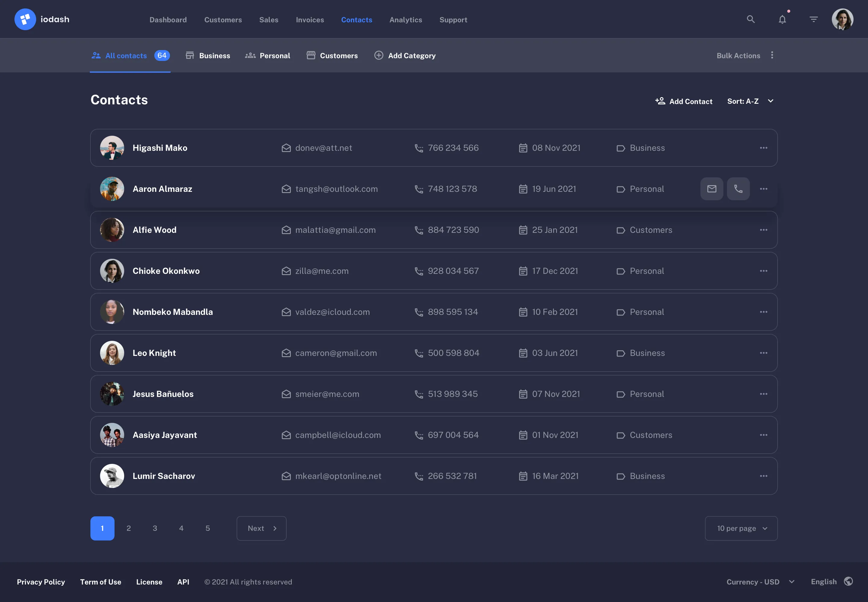Call Aaron Almaraz using the phone icon
Image resolution: width=868 pixels, height=602 pixels.
[x=738, y=189]
